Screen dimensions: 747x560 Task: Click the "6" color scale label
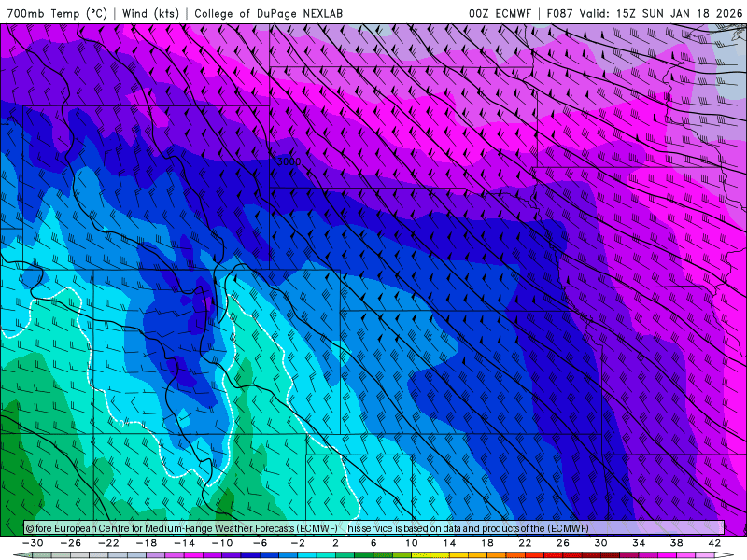click(x=373, y=543)
